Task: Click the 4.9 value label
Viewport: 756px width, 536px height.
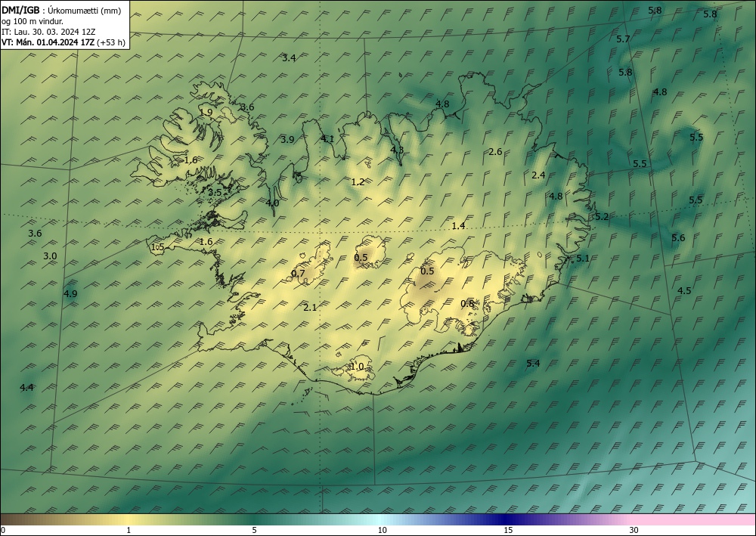Action: click(x=70, y=293)
